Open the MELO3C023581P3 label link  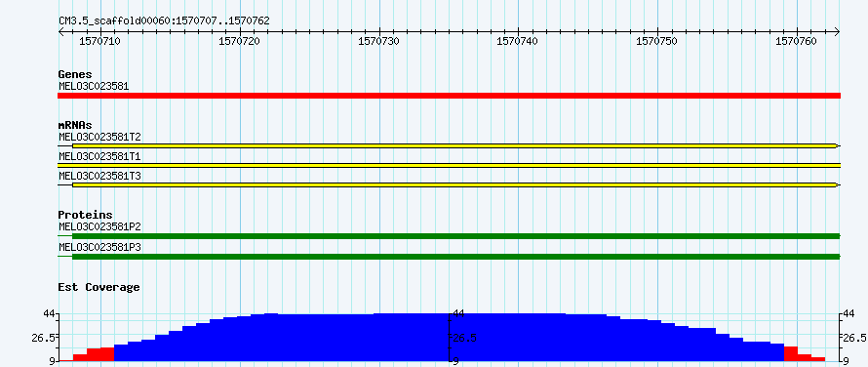tap(99, 247)
